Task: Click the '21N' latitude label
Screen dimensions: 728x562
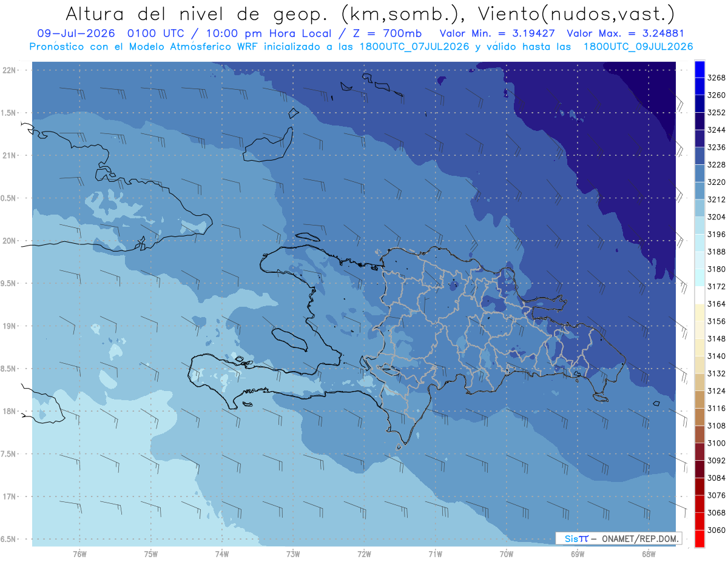Action: pyautogui.click(x=10, y=155)
